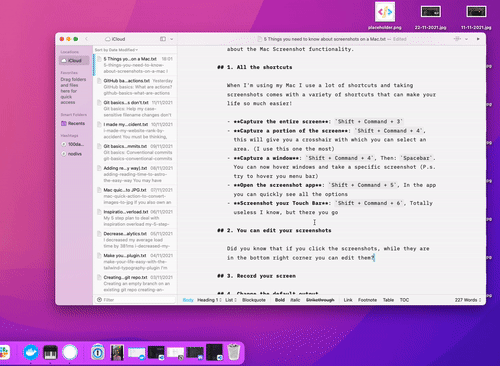Select the 100da... hashtag in sidebar

pos(73,144)
